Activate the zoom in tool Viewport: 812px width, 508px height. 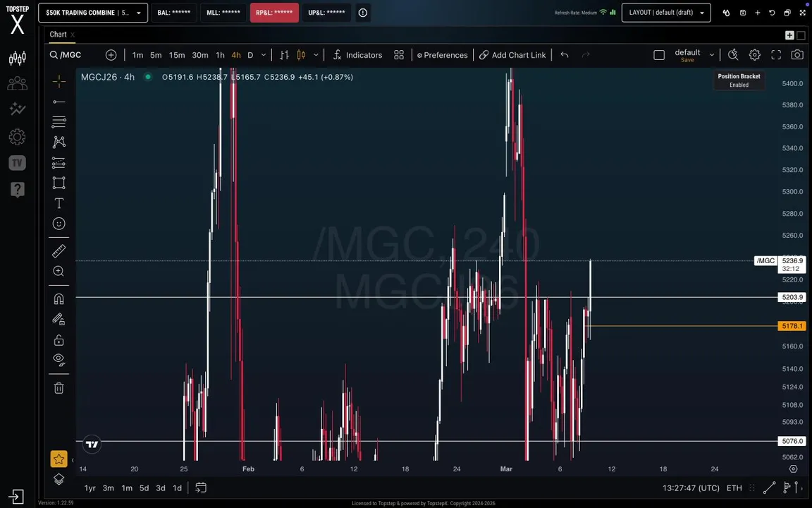tap(59, 271)
